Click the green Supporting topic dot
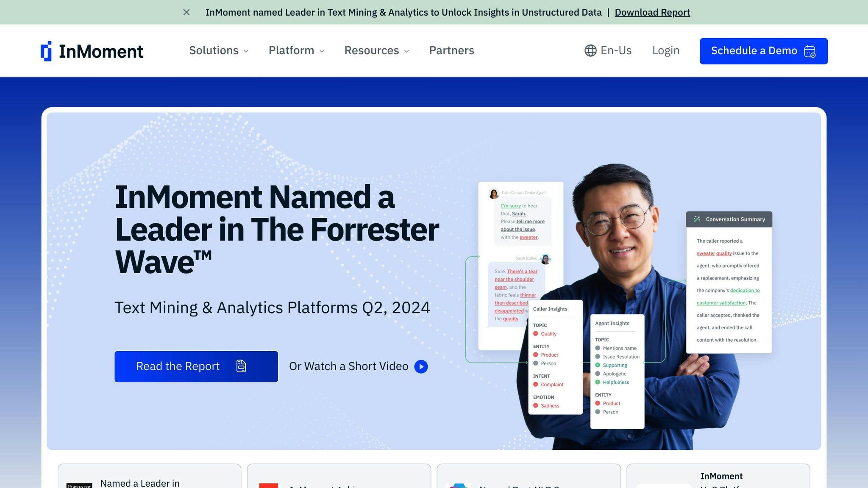Viewport: 868px width, 488px height. pos(598,365)
